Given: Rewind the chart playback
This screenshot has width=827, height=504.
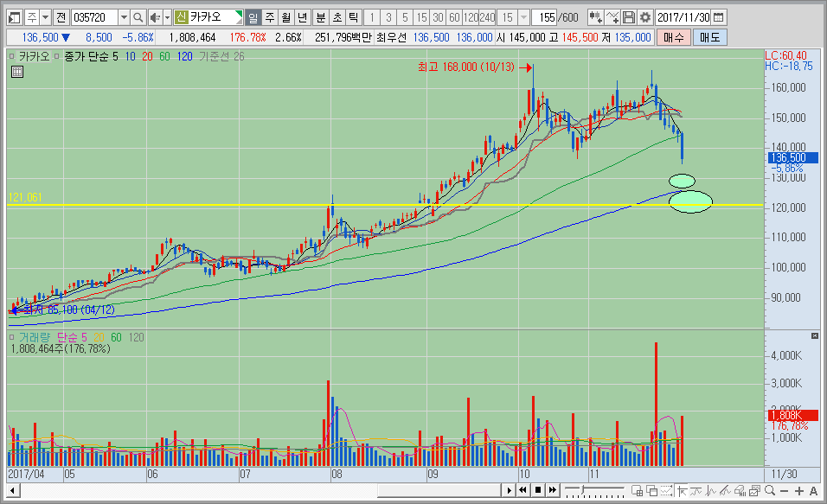Looking at the screenshot, I should [522, 490].
